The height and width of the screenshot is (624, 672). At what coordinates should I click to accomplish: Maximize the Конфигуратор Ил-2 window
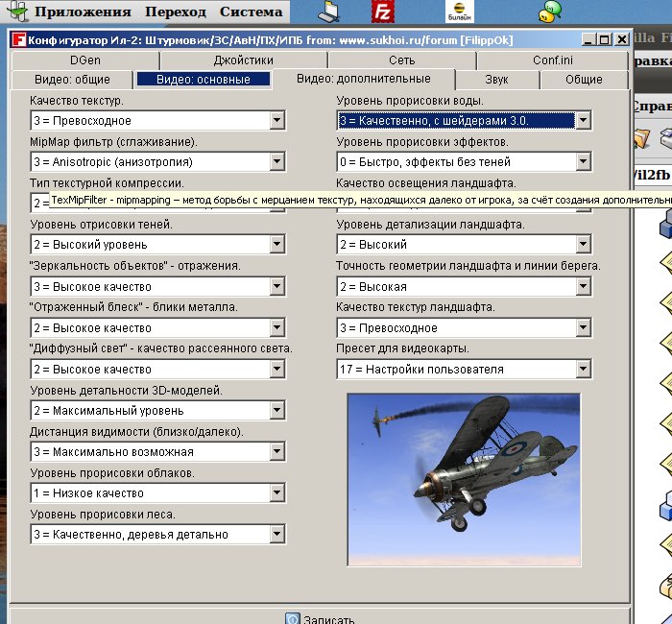[604, 40]
